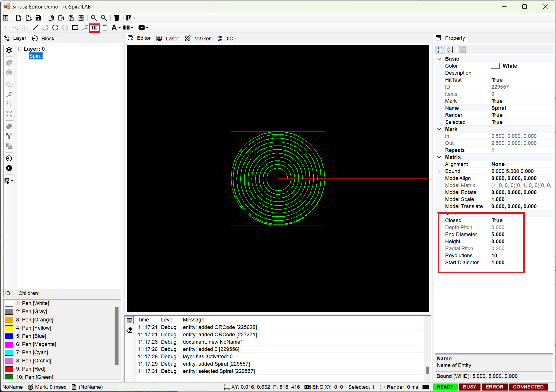The image size is (556, 392).
Task: Clear the log with eraser icon
Action: pos(129,330)
